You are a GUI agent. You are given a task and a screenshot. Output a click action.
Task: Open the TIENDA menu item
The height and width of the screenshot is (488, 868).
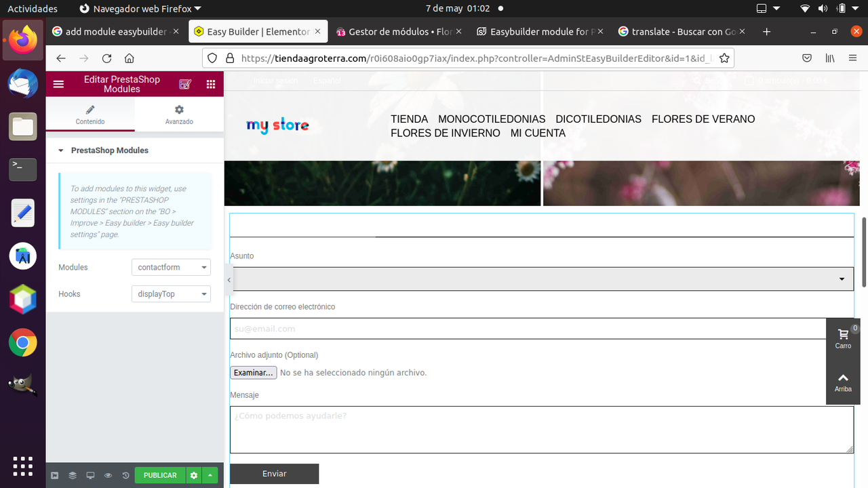click(x=409, y=119)
